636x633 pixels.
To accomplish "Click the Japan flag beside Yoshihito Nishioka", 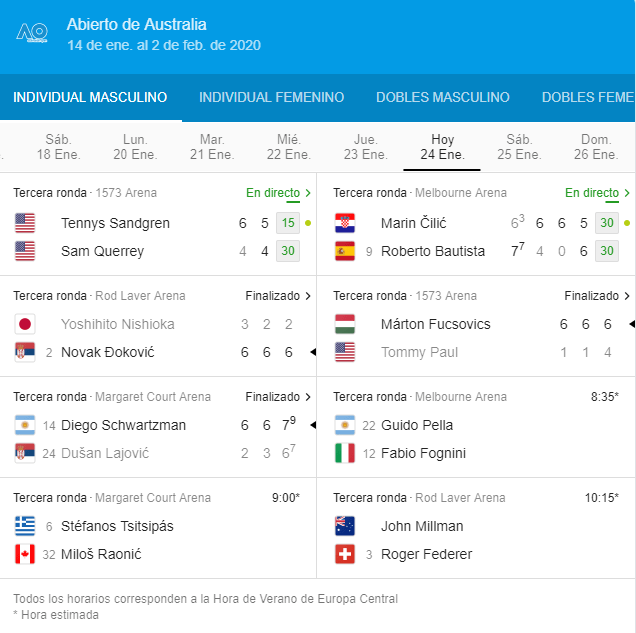I will tap(25, 324).
